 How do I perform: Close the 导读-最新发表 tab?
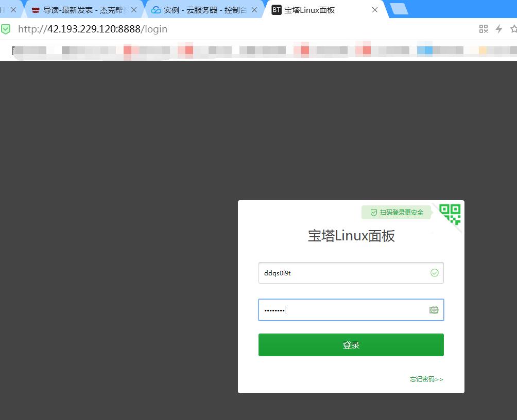coord(134,10)
